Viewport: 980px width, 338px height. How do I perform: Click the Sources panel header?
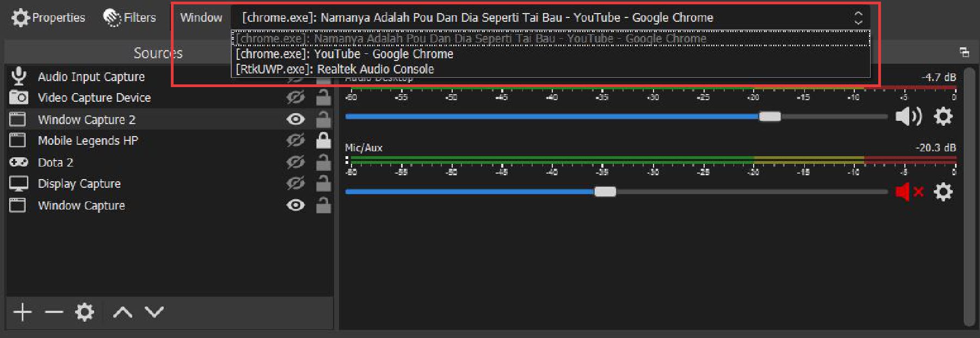[x=158, y=53]
